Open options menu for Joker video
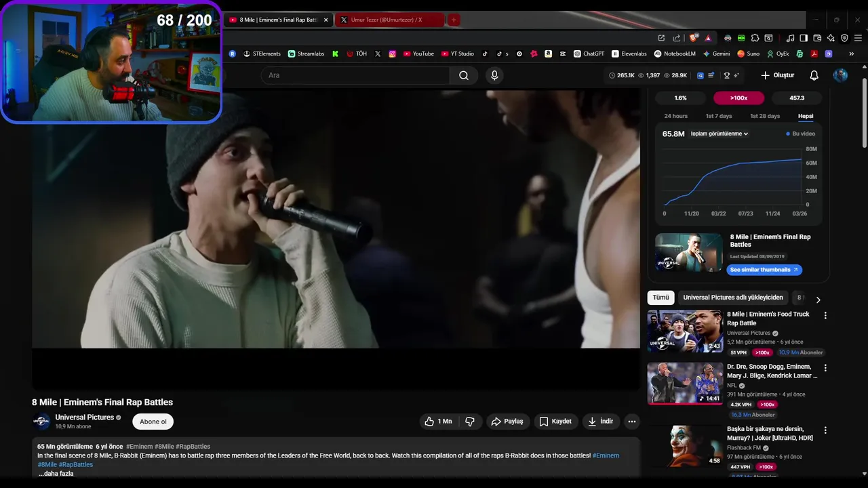This screenshot has width=868, height=488. click(825, 430)
